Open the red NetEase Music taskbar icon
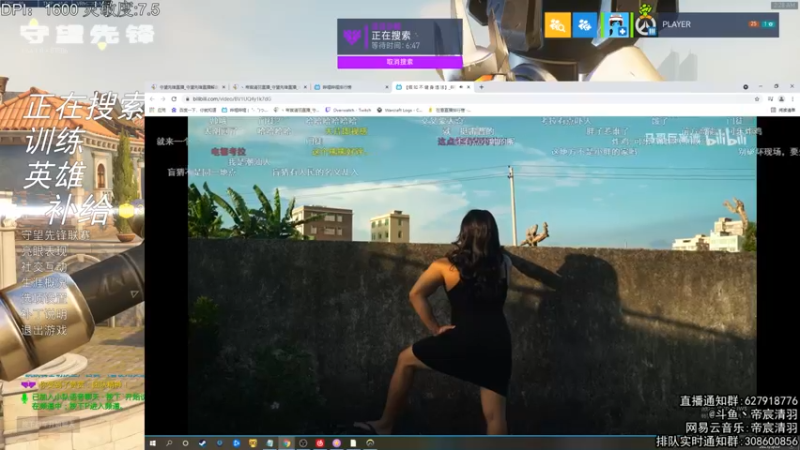The image size is (800, 450). (320, 443)
